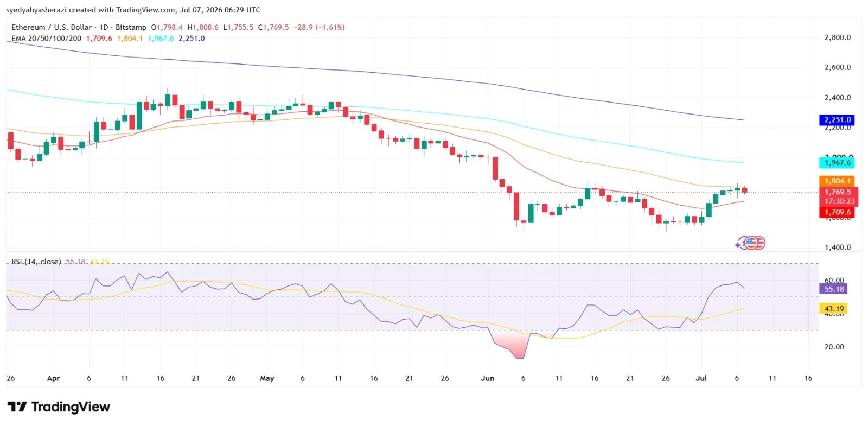Click the current price tag 1,769.5
The image size is (868, 426).
click(x=838, y=192)
